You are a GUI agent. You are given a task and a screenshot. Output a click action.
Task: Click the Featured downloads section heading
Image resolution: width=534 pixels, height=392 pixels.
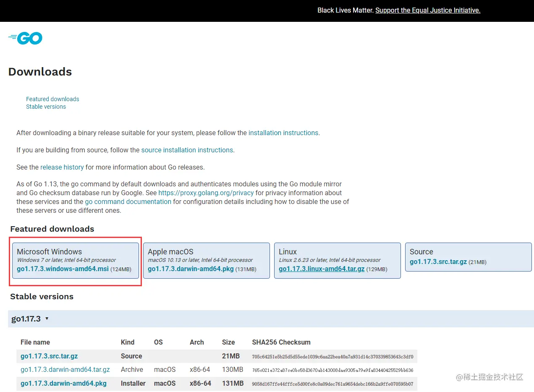coord(52,229)
